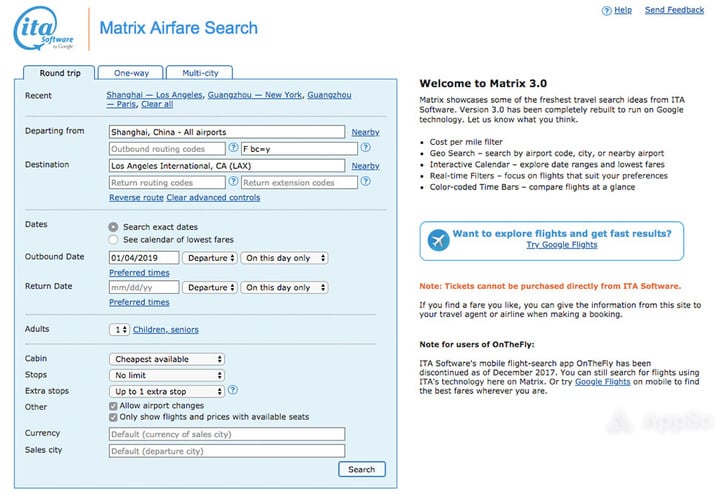Open the Cabin Cheapest available dropdown
720x499 pixels.
167,359
